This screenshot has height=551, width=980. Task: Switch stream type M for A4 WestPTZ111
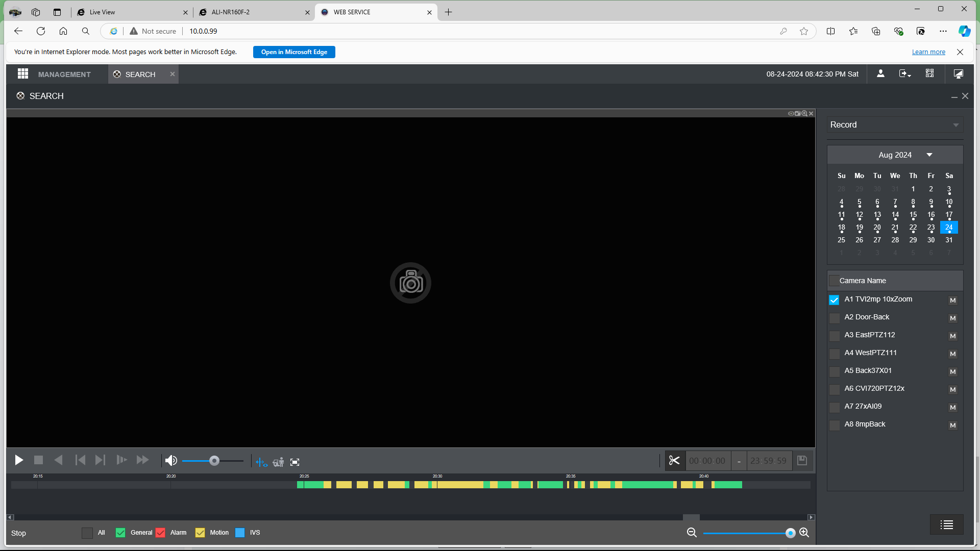point(952,354)
